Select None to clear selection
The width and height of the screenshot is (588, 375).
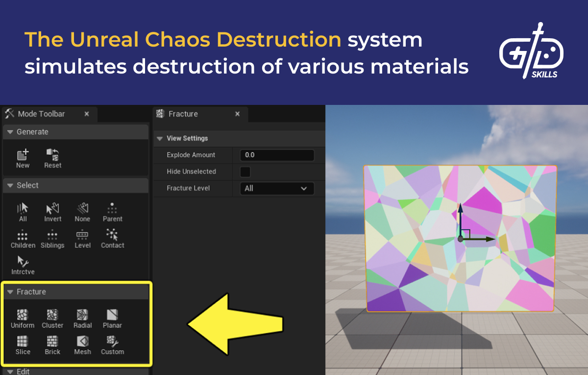(82, 212)
